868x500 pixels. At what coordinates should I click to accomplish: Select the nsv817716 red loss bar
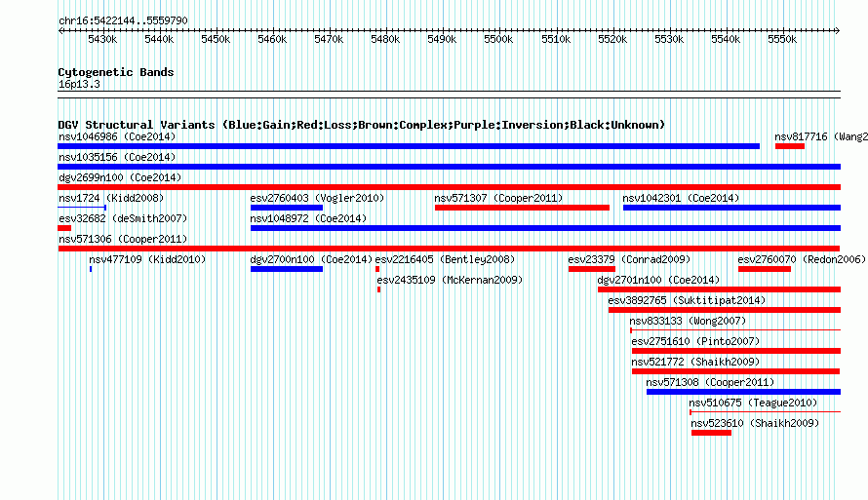click(790, 146)
